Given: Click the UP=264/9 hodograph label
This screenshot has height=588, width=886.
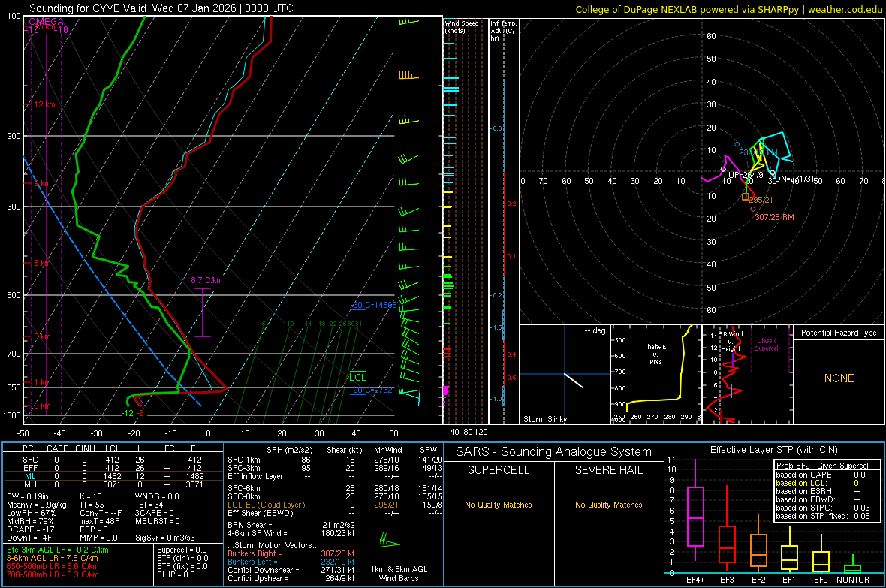Looking at the screenshot, I should [746, 175].
